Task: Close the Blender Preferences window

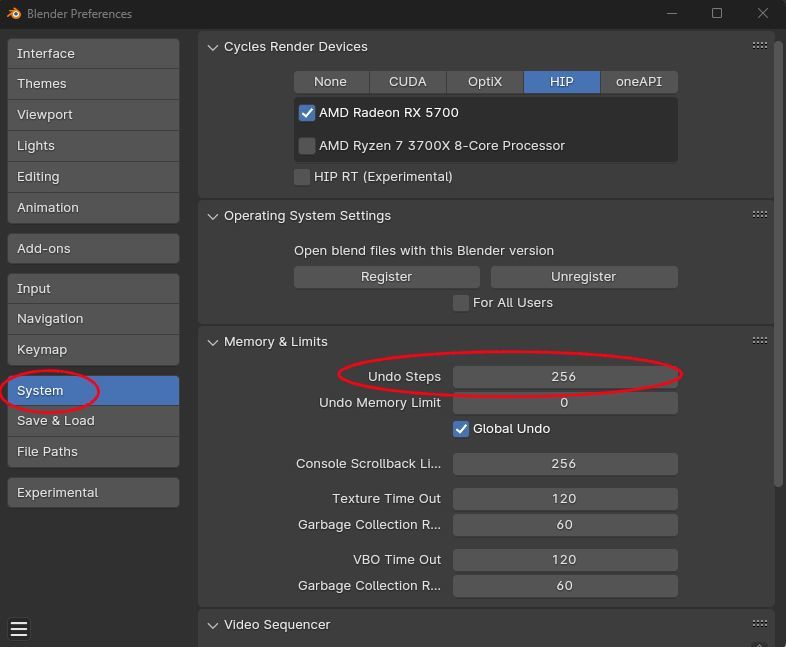Action: coord(762,14)
